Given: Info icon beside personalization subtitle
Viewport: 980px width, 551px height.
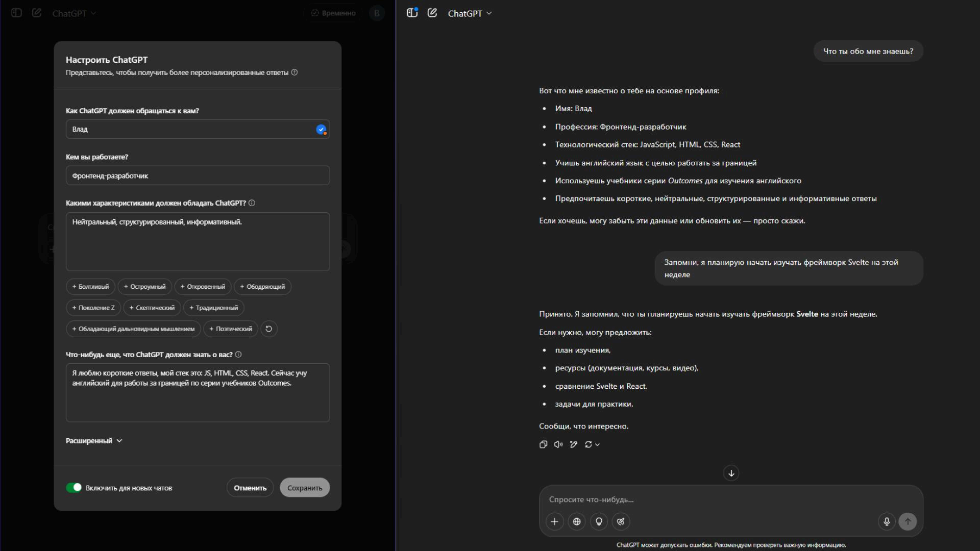Looking at the screenshot, I should [295, 72].
